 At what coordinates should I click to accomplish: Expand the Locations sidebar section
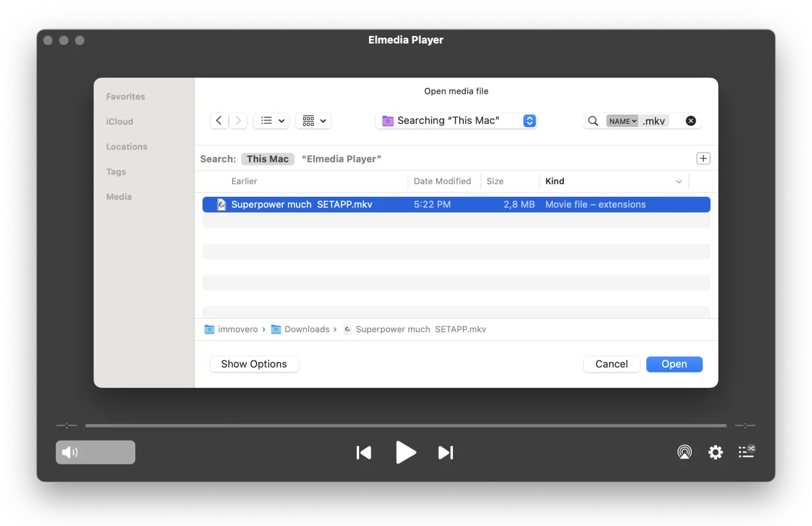[x=126, y=147]
